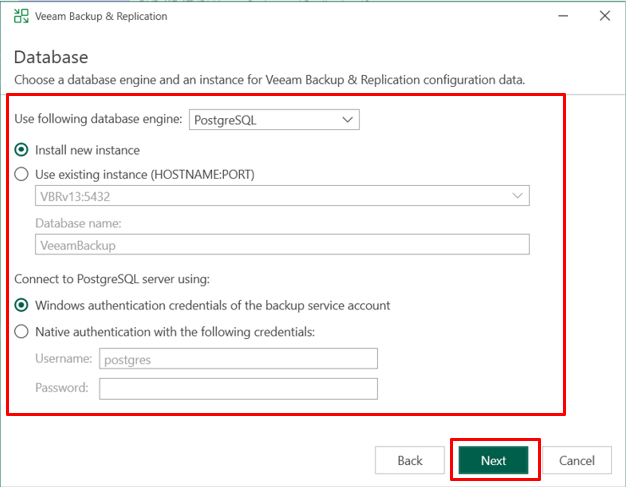Open the PostgreSQL database engine dropdown
Image resolution: width=626 pixels, height=487 pixels.
click(274, 120)
